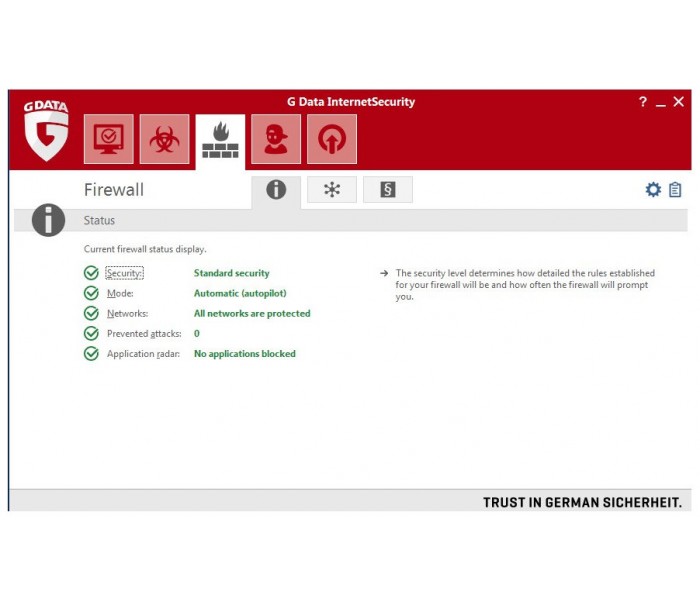Click the Status section header
Image resolution: width=700 pixels, height=600 pixels.
(x=350, y=220)
